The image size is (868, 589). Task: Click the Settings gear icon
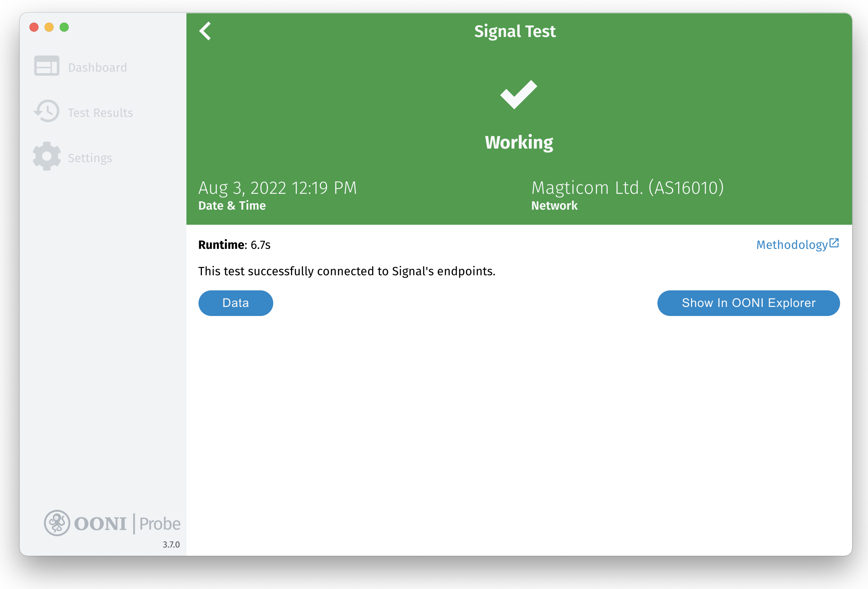click(x=47, y=156)
